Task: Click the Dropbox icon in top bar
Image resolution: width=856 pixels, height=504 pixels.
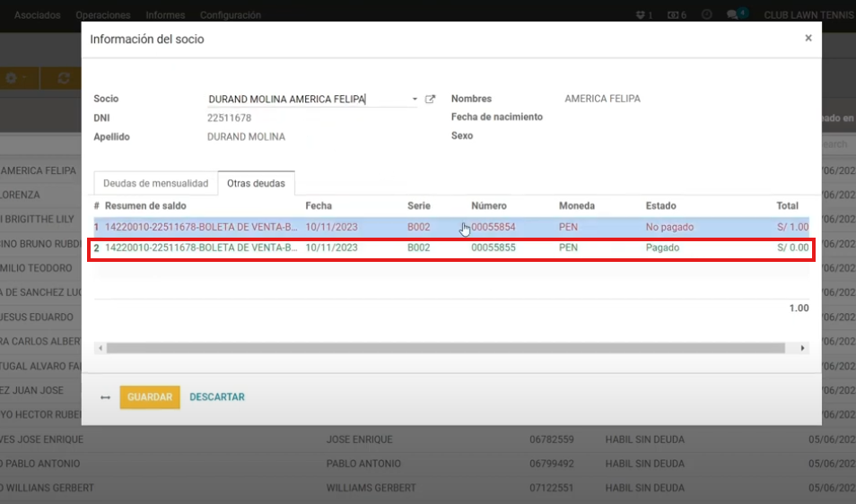Action: coord(641,15)
